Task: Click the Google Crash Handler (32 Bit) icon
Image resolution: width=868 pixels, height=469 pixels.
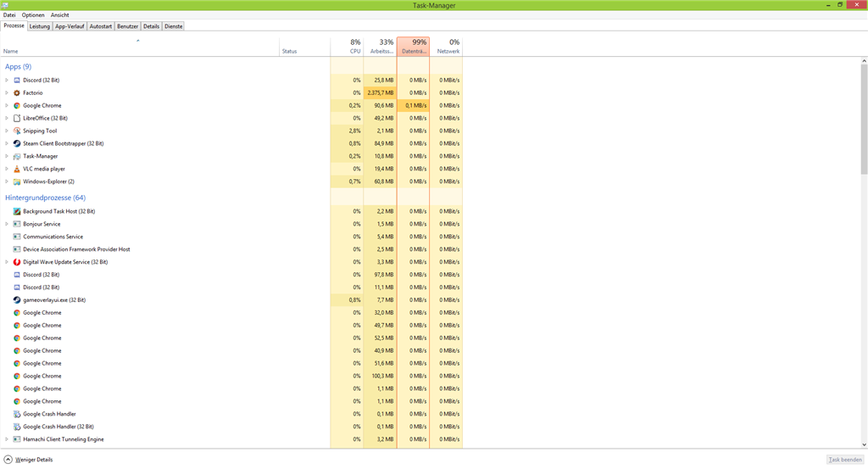Action: pyautogui.click(x=17, y=427)
